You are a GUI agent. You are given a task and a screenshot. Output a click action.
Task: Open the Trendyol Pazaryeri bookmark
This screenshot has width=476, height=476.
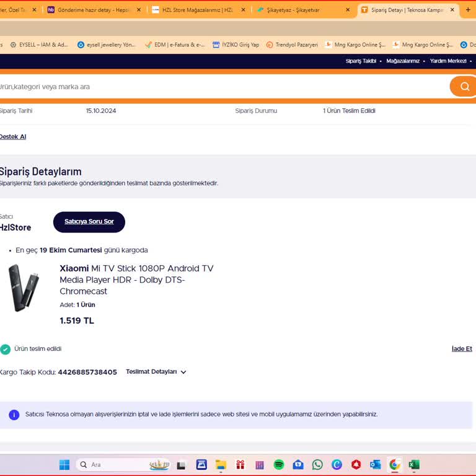(293, 45)
